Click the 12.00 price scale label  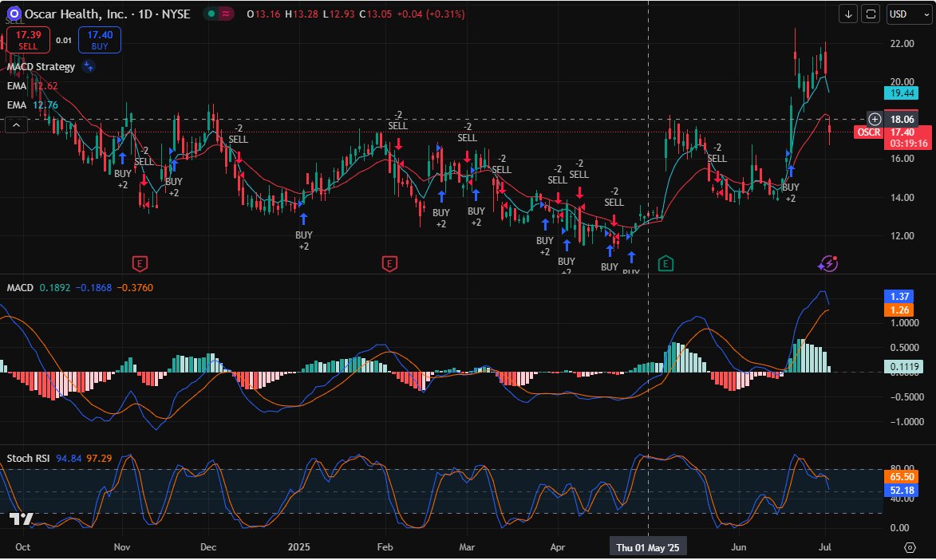point(902,235)
